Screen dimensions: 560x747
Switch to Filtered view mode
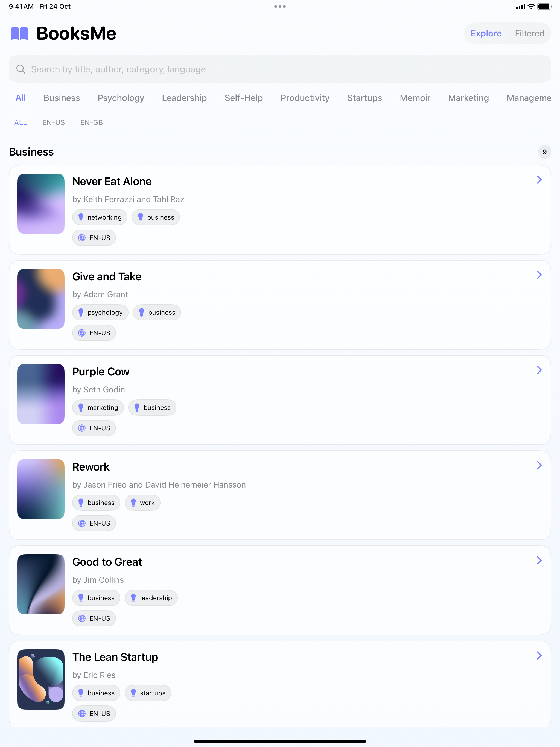point(529,33)
